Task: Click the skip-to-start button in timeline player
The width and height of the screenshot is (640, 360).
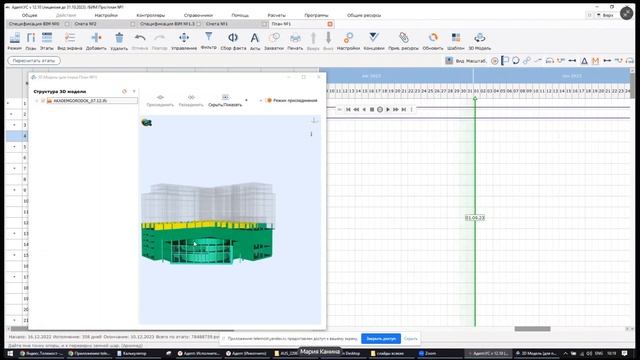Action: tap(348, 109)
